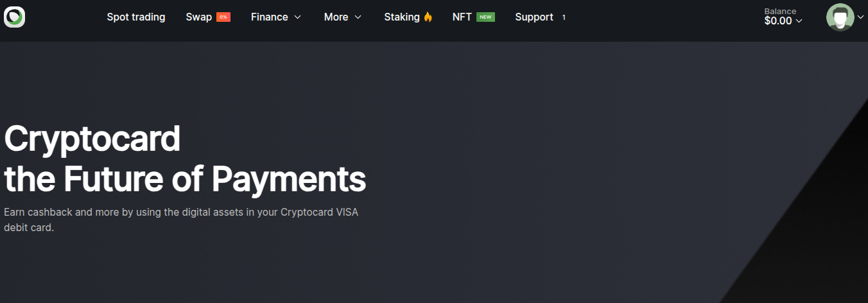Click the 'Cryptocard the Future of Payments' heading
Screen dimensions: 868x303
pos(185,159)
